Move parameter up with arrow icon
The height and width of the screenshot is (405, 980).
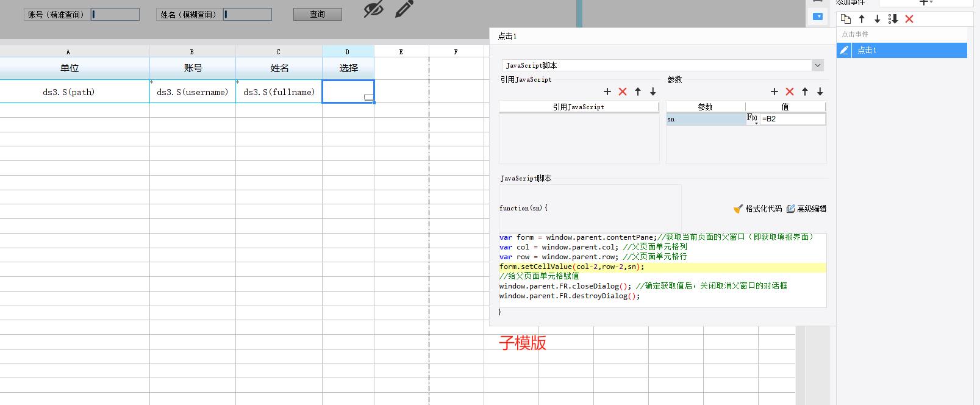click(x=805, y=91)
